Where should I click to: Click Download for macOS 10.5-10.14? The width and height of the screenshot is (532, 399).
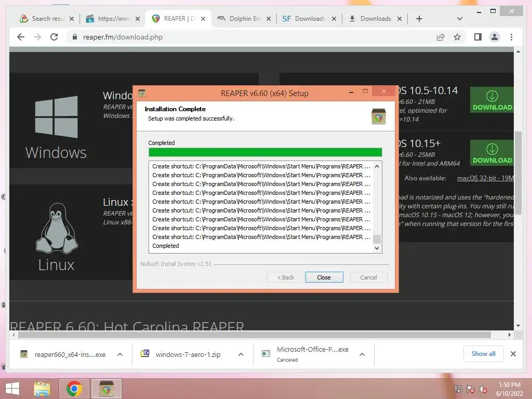492,100
